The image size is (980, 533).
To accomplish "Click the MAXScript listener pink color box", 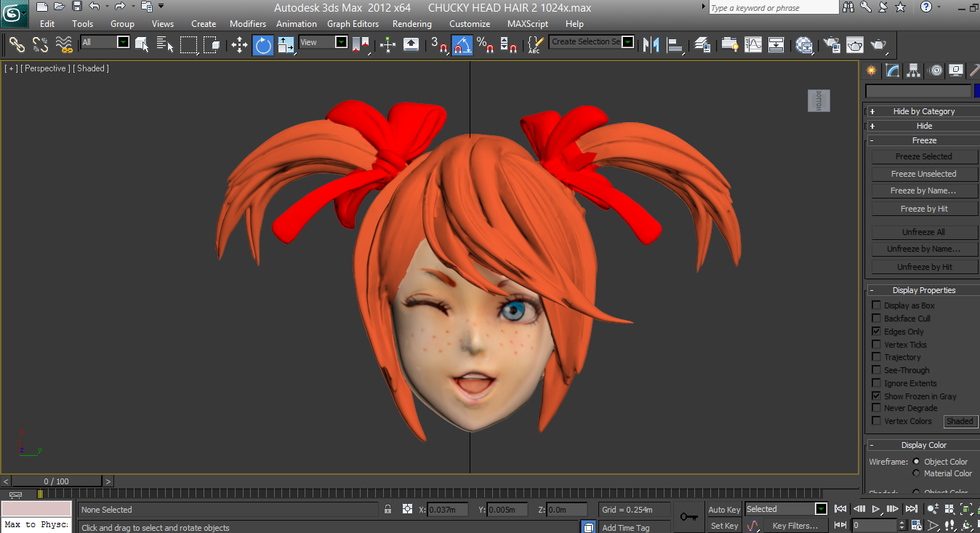I will point(36,509).
